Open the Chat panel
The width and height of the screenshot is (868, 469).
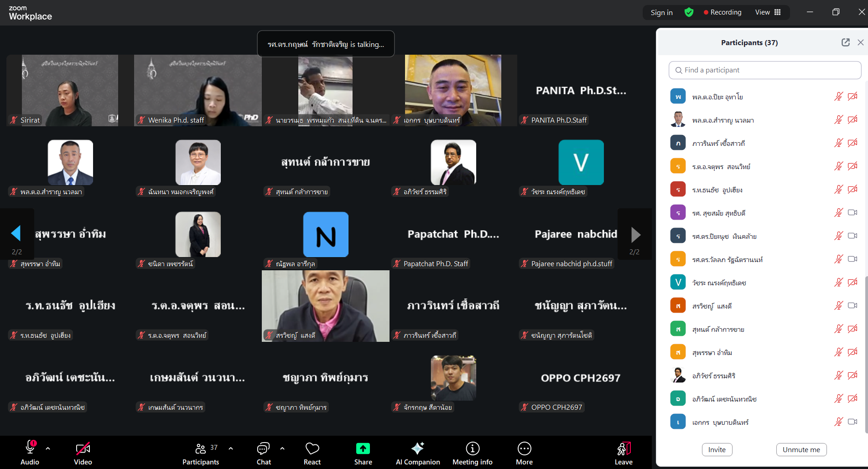263,453
